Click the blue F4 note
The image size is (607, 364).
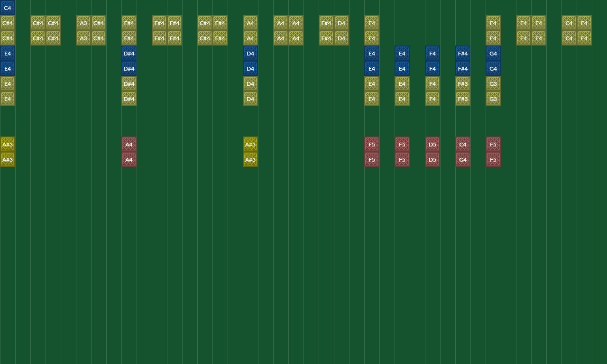tap(432, 54)
